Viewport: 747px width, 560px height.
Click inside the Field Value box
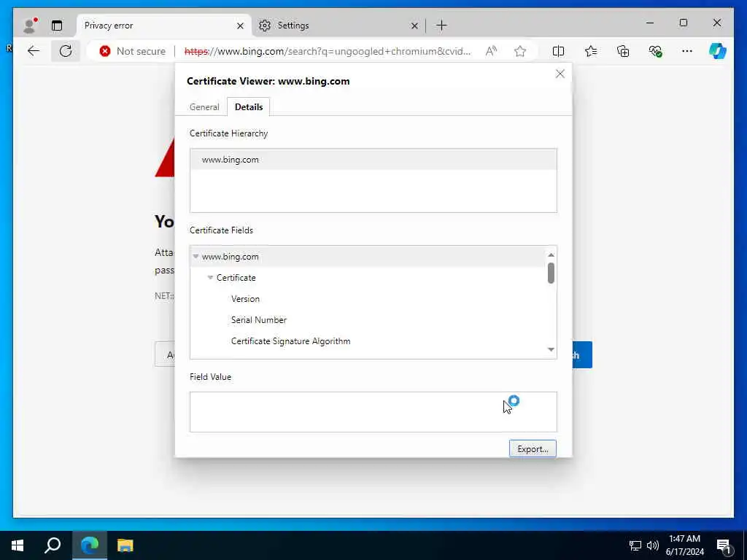[373, 412]
